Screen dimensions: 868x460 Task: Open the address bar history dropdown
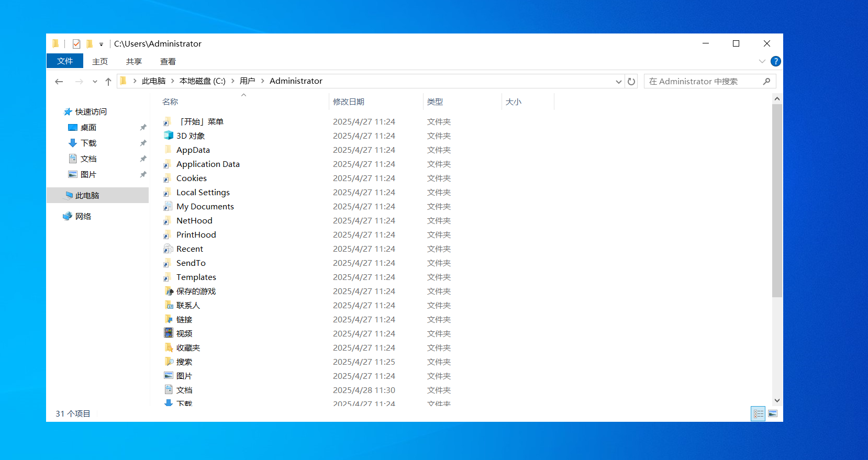click(x=618, y=82)
